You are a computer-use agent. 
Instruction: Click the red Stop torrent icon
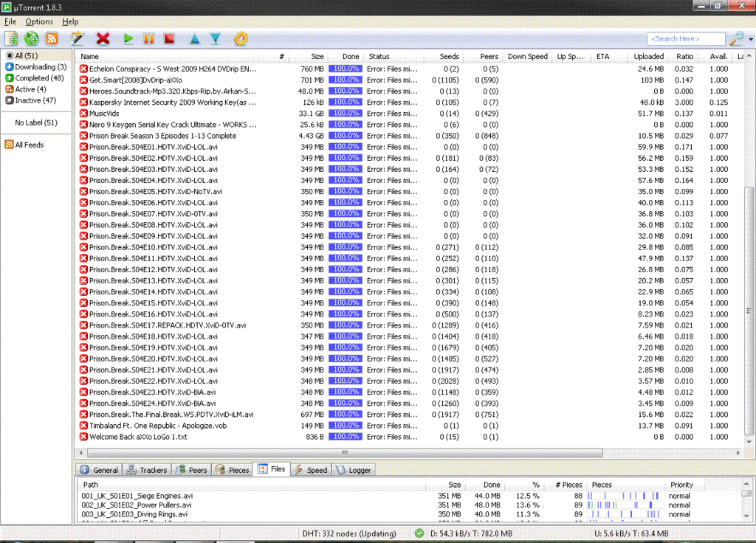[x=169, y=38]
